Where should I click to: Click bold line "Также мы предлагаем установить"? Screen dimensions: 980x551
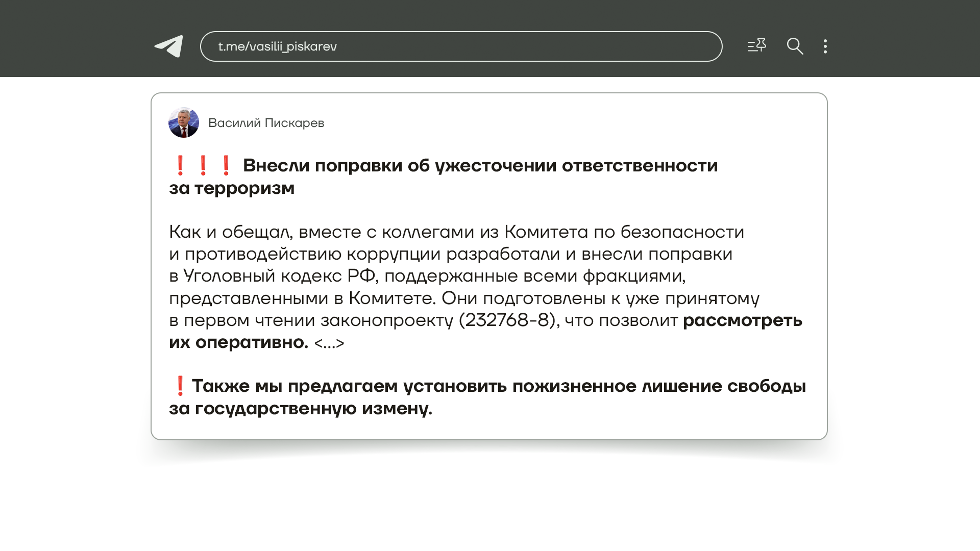click(x=350, y=386)
